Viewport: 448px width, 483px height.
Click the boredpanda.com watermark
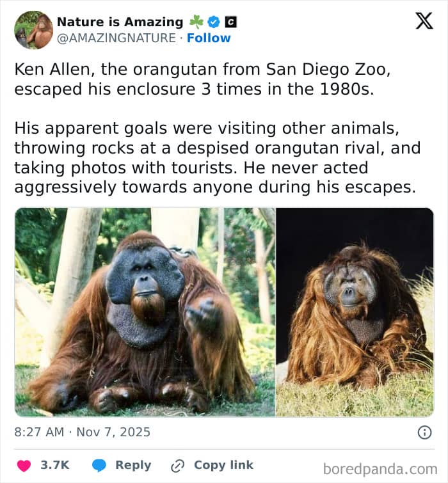point(380,469)
